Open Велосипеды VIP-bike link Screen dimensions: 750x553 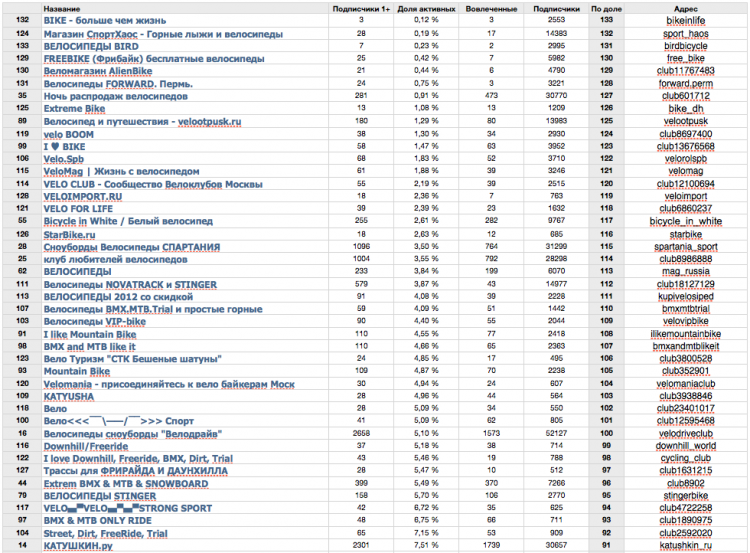coord(95,321)
